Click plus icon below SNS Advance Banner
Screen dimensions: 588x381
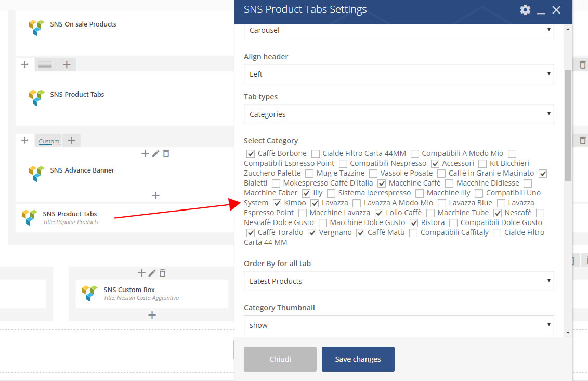point(155,195)
